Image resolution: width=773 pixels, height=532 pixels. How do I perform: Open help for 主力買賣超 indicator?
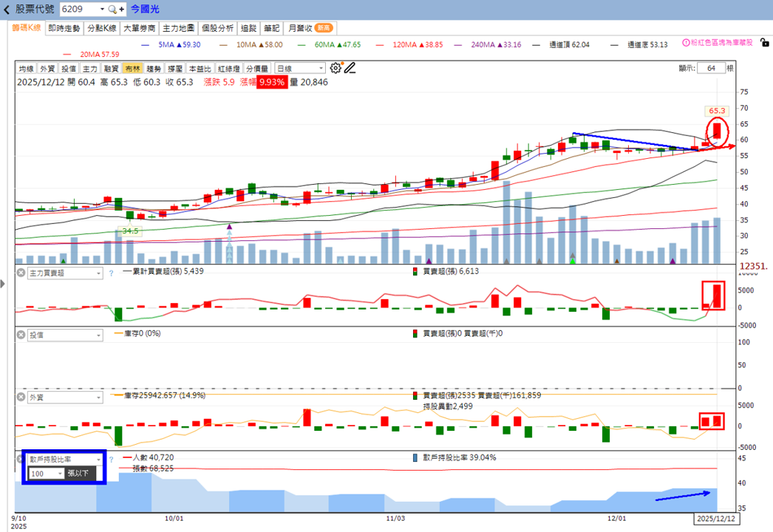(x=111, y=273)
